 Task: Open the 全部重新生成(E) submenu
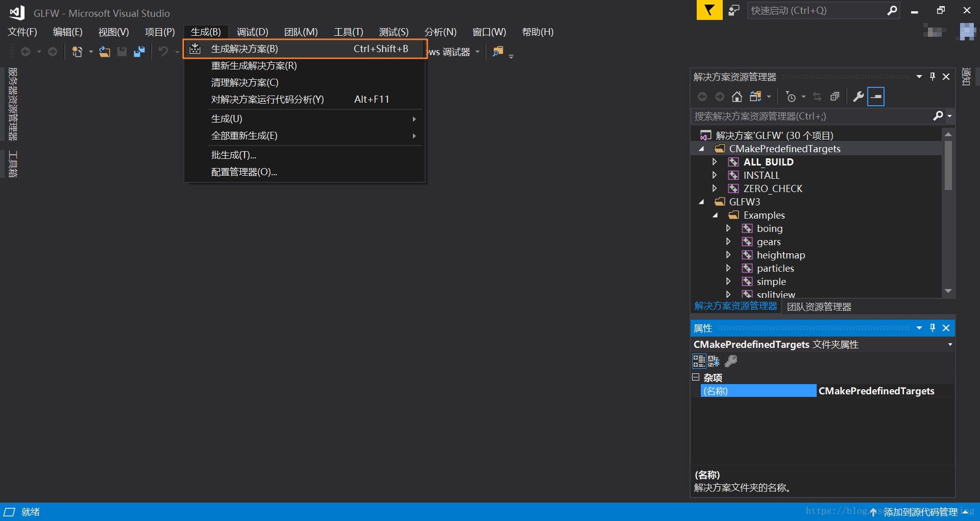click(305, 136)
